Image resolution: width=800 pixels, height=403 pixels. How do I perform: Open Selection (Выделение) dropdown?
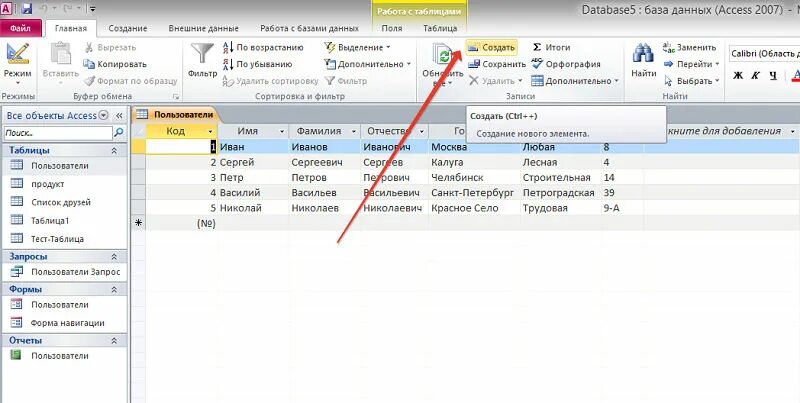(357, 47)
